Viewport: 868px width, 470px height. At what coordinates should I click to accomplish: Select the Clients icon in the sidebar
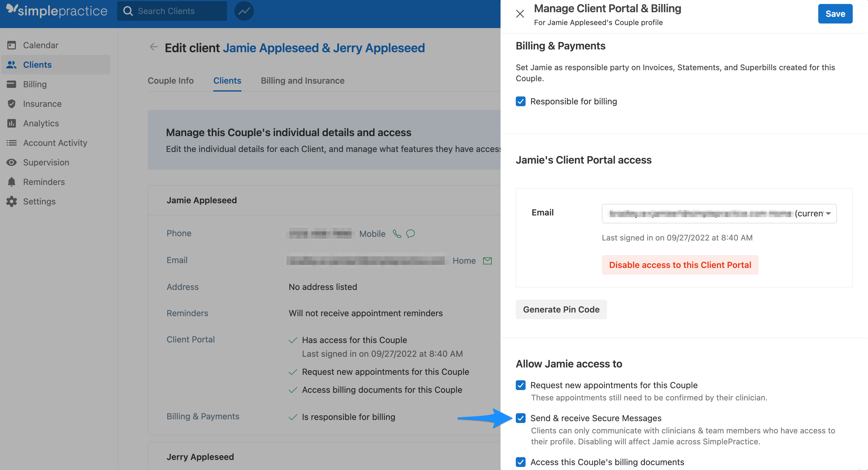pos(12,64)
